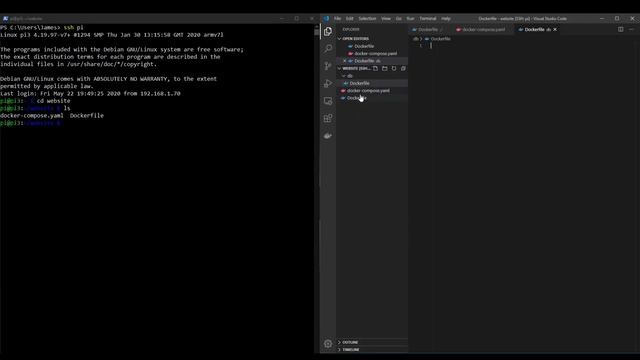Click 'docker-compose.yaml' in terminal ls output
This screenshot has height=360, width=640.
32,116
